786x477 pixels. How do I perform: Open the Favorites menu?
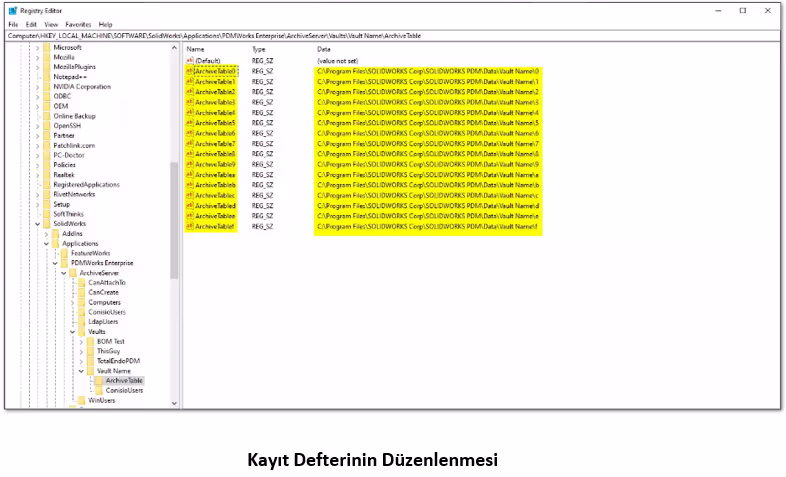pos(78,24)
